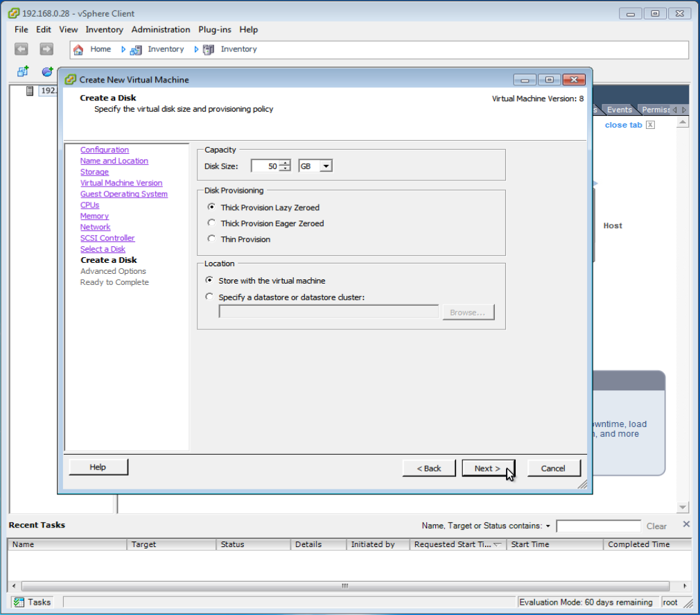Image resolution: width=700 pixels, height=615 pixels.
Task: Open the Edit menu
Action: [43, 30]
